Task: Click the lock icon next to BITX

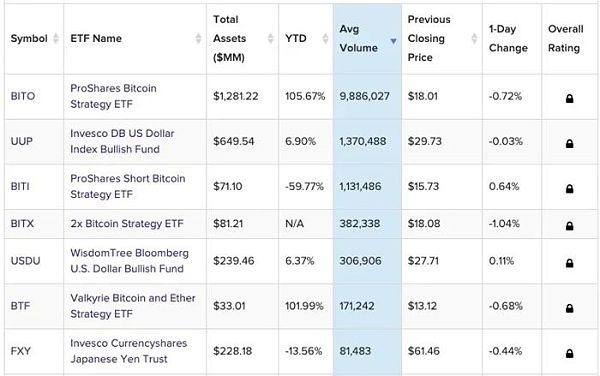Action: (569, 226)
